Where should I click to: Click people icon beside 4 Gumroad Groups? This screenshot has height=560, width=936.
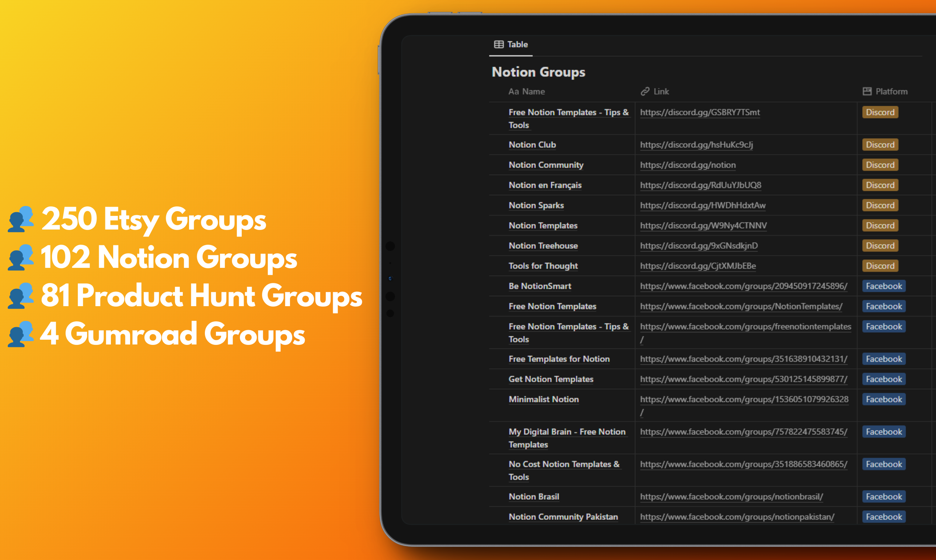pyautogui.click(x=21, y=334)
